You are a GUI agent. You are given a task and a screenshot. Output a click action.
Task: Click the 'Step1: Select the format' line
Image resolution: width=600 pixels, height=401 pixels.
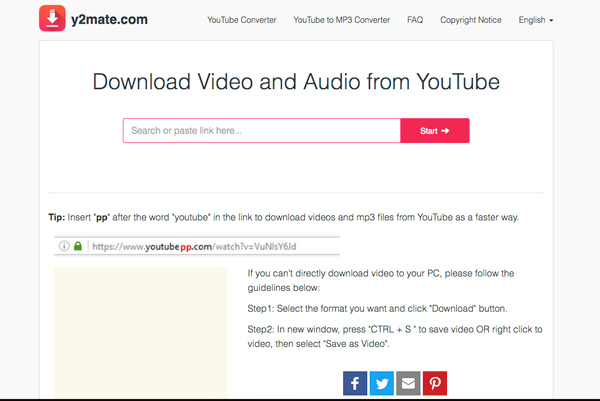pos(377,308)
